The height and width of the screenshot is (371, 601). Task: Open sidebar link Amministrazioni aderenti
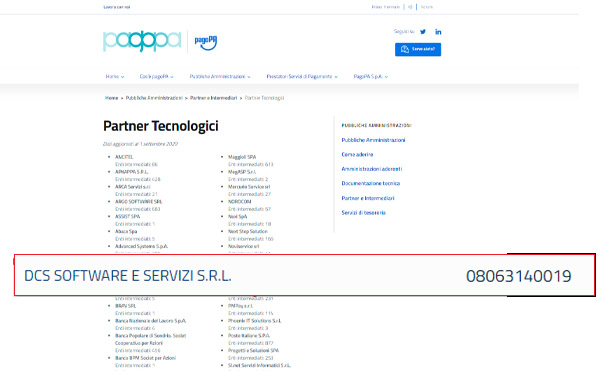[372, 169]
